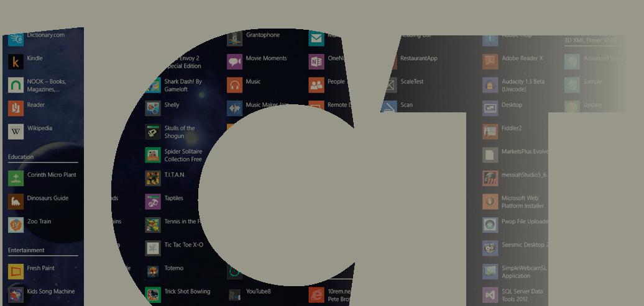Screen dimensions: 644x306
Task: Click the Entertainment group heading
Action: [x=26, y=250]
